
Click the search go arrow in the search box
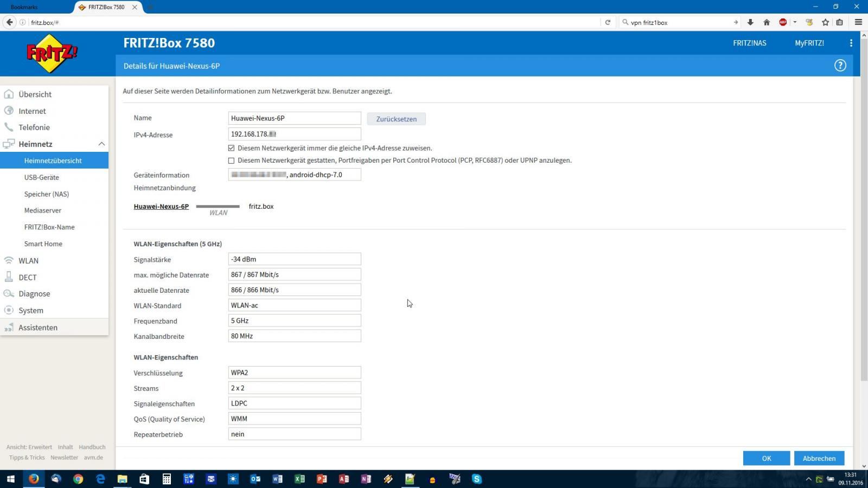[x=736, y=22]
